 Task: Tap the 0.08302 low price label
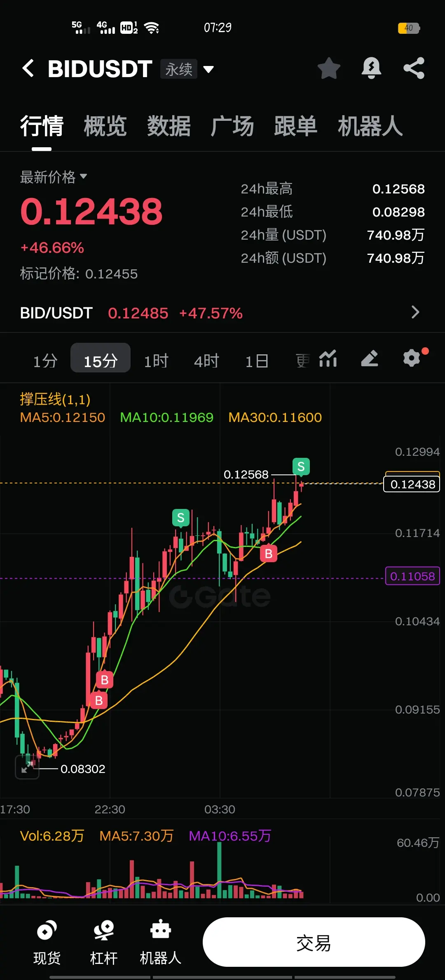(x=83, y=769)
